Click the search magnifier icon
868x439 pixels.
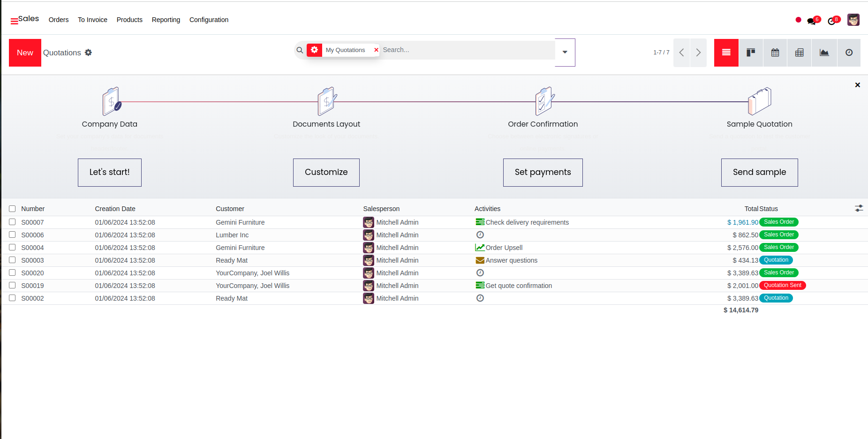(300, 50)
